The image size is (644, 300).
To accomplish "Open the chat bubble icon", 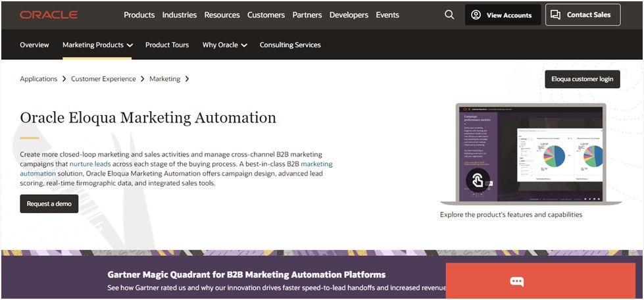I will point(517,282).
